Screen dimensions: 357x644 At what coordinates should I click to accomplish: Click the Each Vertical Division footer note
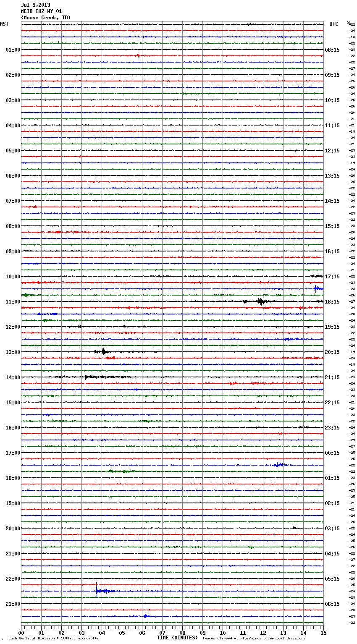click(x=53, y=638)
